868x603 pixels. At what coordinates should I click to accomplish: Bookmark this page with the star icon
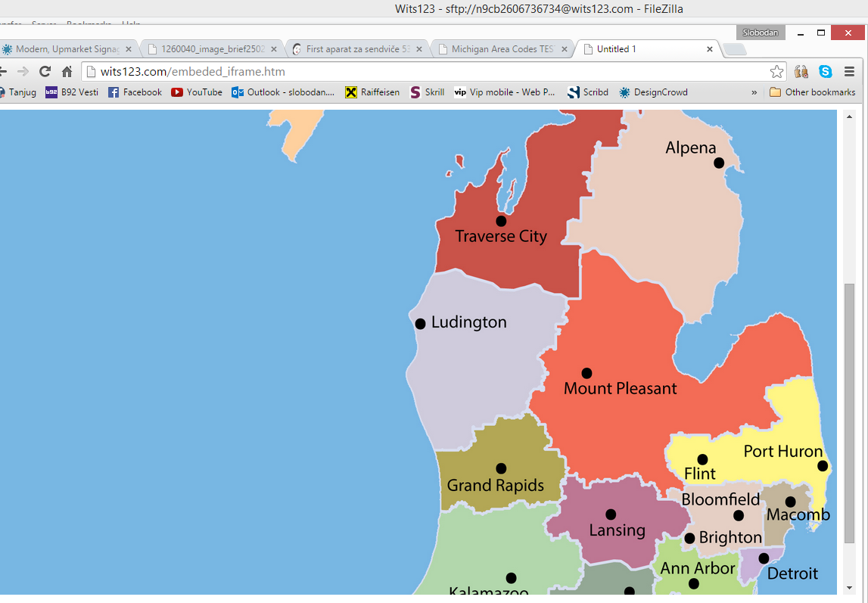point(776,71)
